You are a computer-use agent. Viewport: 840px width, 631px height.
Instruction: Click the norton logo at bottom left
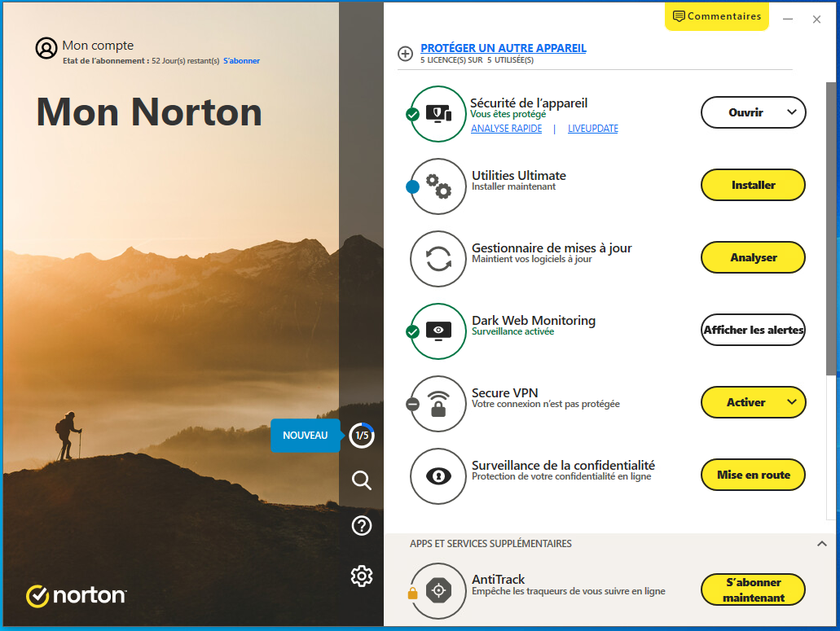pyautogui.click(x=76, y=596)
